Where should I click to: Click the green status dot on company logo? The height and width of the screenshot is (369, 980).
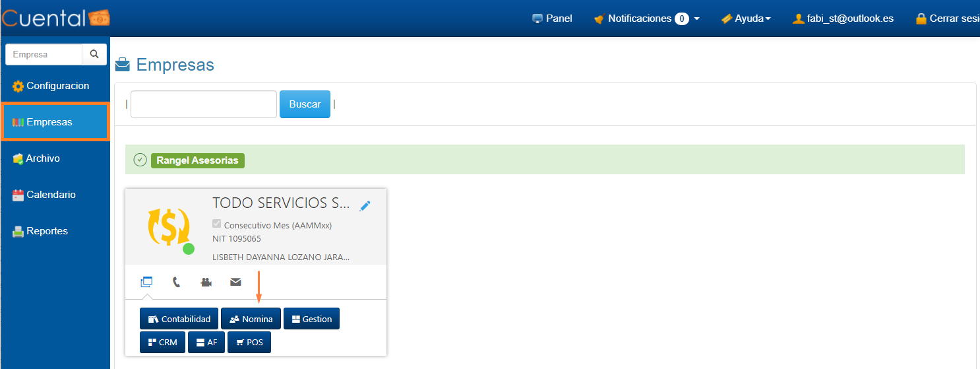point(189,249)
